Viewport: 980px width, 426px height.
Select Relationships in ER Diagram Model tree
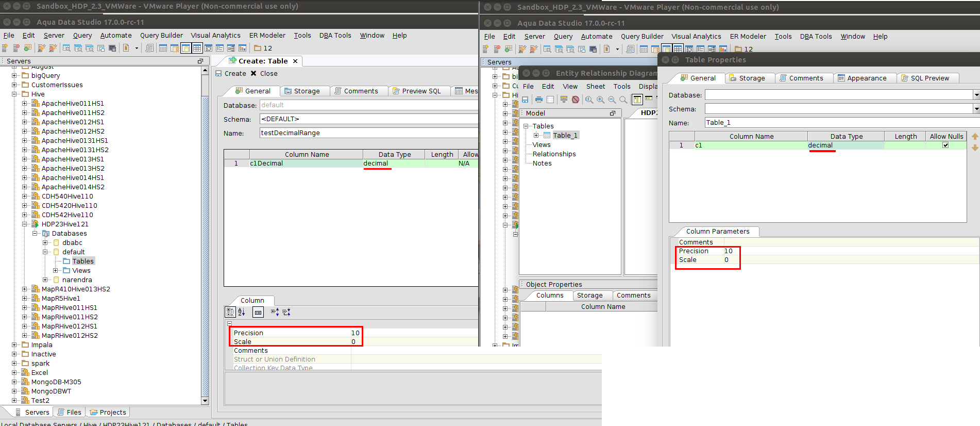(x=554, y=154)
